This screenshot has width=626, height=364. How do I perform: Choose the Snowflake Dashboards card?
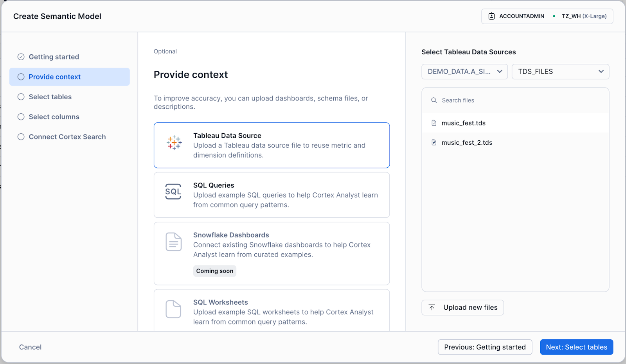point(272,254)
